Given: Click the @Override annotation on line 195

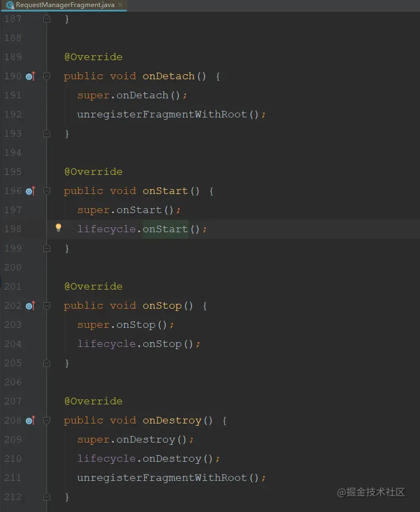Looking at the screenshot, I should tap(93, 172).
